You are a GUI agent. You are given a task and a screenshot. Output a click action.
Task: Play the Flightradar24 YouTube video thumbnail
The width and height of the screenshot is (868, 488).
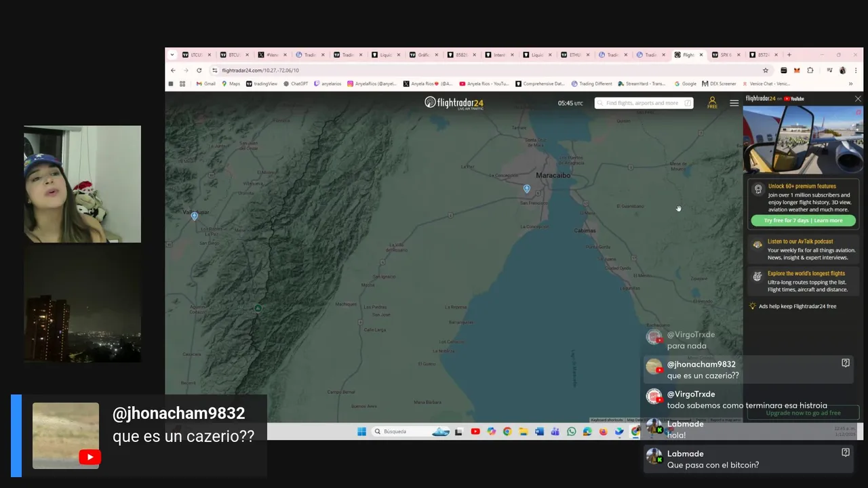point(803,140)
